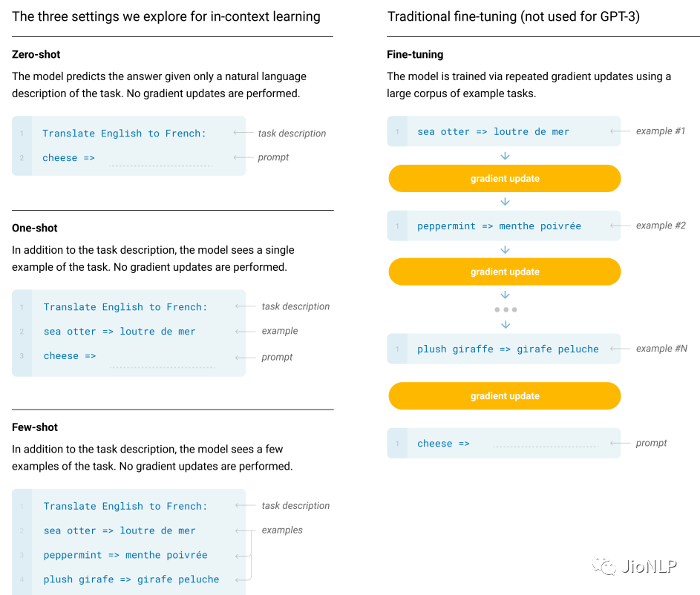The image size is (700, 595).
Task: Click the arrow pointing from "example #1"
Action: (x=619, y=131)
